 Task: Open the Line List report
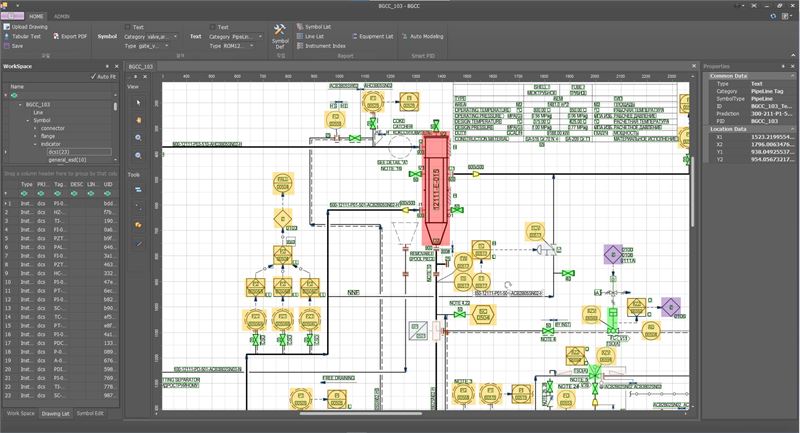(310, 36)
